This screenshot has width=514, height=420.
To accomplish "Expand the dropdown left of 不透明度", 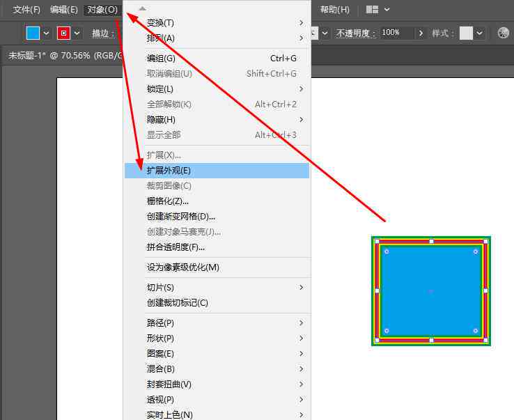I will (x=325, y=33).
